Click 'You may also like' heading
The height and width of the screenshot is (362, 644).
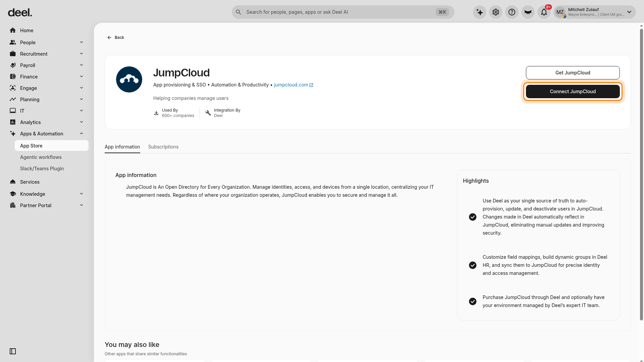(132, 345)
